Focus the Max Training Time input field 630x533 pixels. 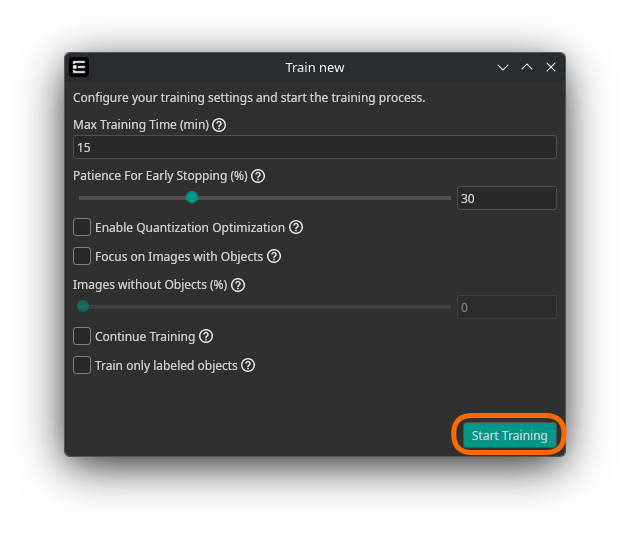tap(314, 147)
